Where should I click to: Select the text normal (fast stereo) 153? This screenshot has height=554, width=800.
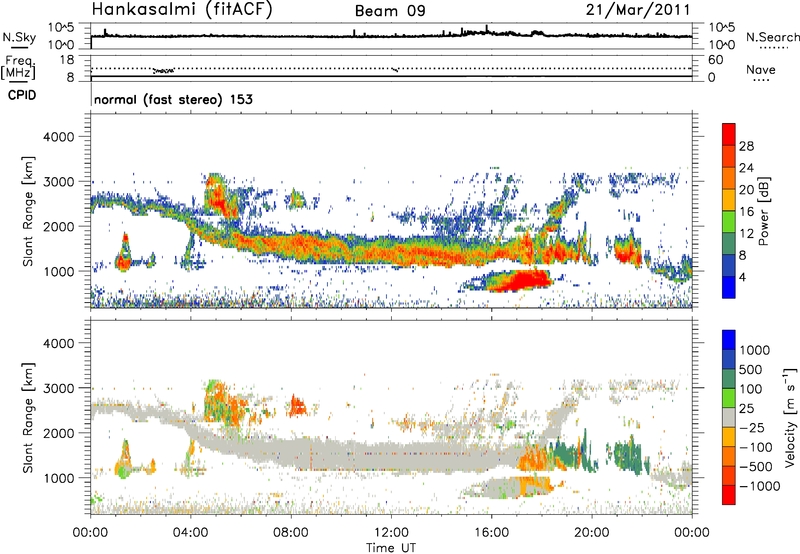pos(173,99)
